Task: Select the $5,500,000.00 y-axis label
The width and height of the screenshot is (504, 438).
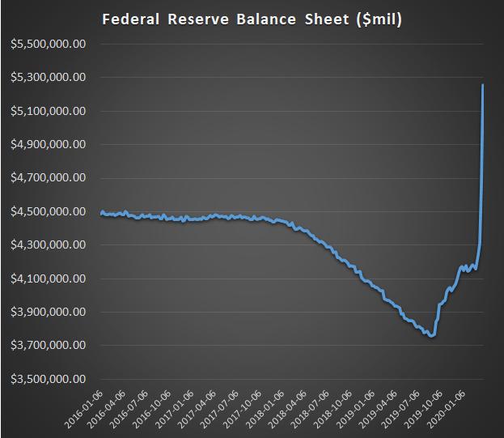Action: tap(48, 44)
